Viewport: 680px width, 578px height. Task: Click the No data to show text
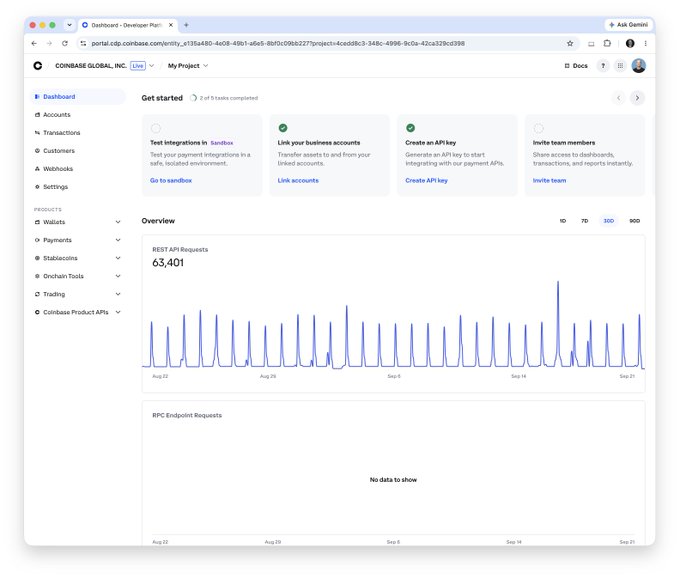393,480
